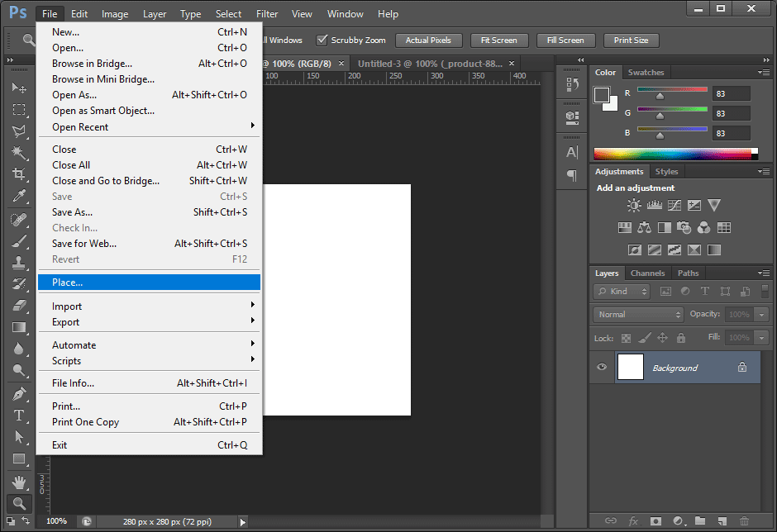Toggle the Scrubby Zoom checkbox

point(322,40)
